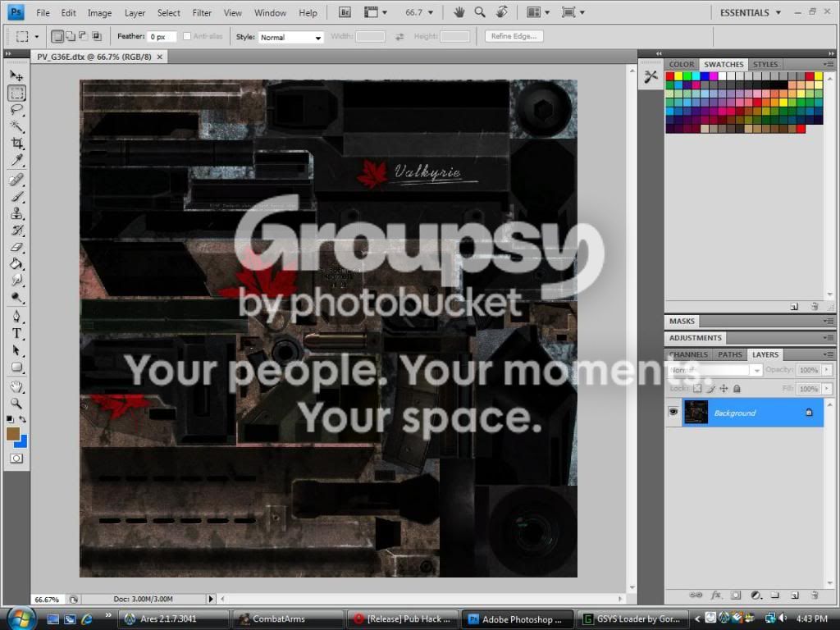The width and height of the screenshot is (840, 630).
Task: Launch Adobe Bridge from the application bar
Action: click(x=345, y=12)
